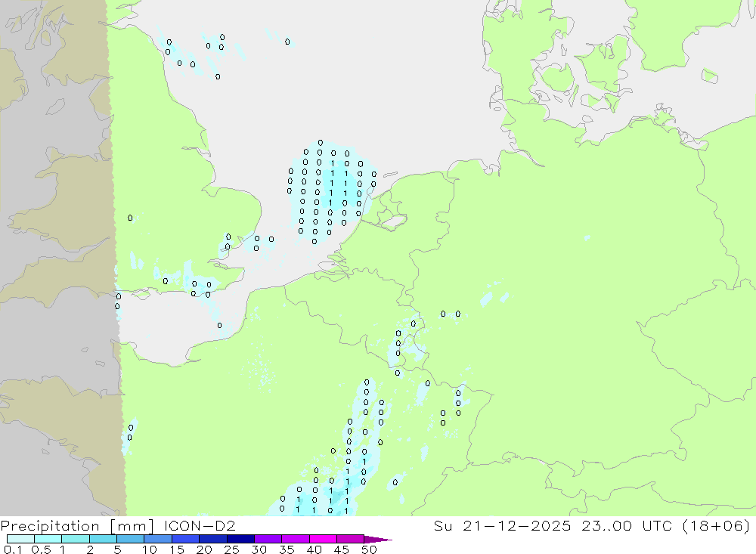
Task: Choose the 25–30 mm dark navy legend swatch
Action: tap(240, 539)
